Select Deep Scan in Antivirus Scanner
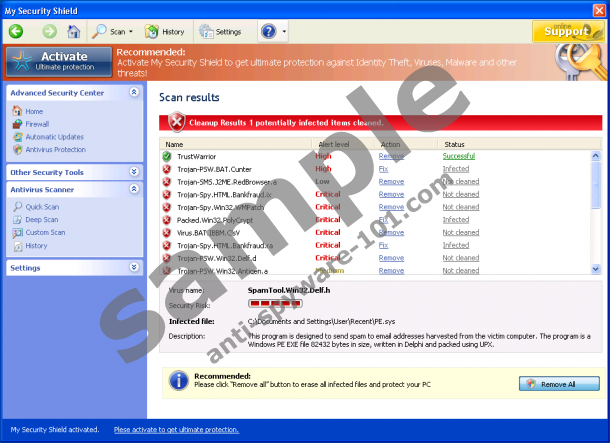This screenshot has height=443, width=610. [x=41, y=220]
